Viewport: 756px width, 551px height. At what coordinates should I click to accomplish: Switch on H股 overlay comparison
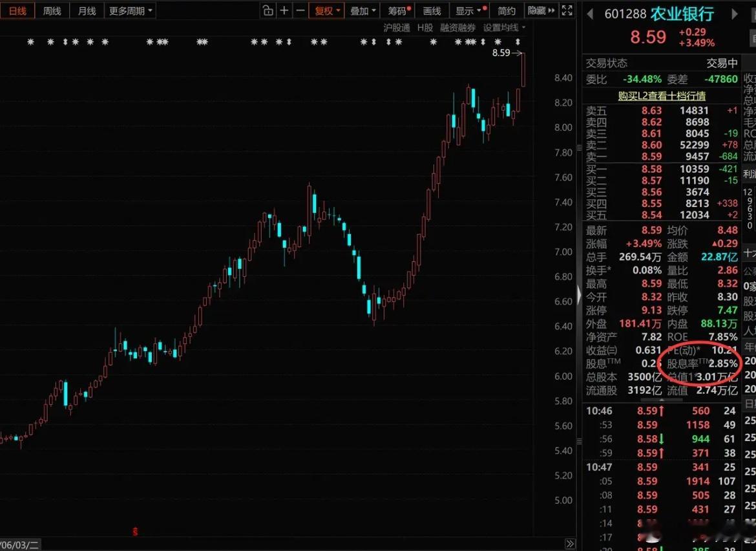(x=425, y=28)
